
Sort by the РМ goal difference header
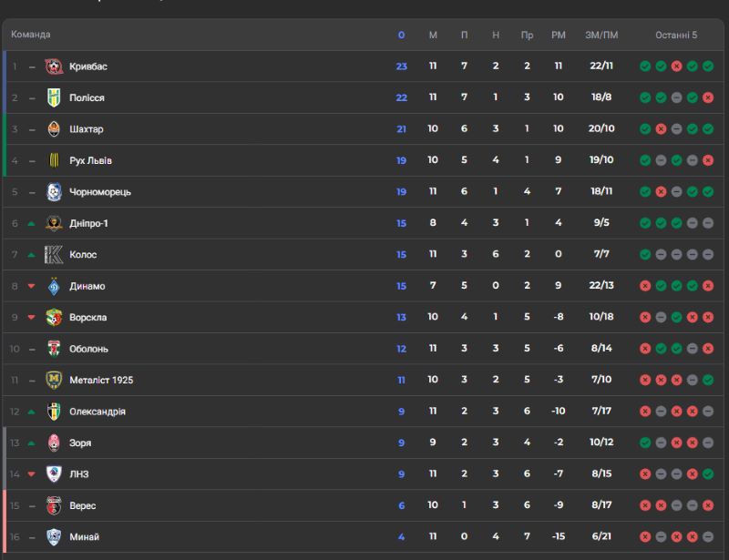tap(558, 36)
